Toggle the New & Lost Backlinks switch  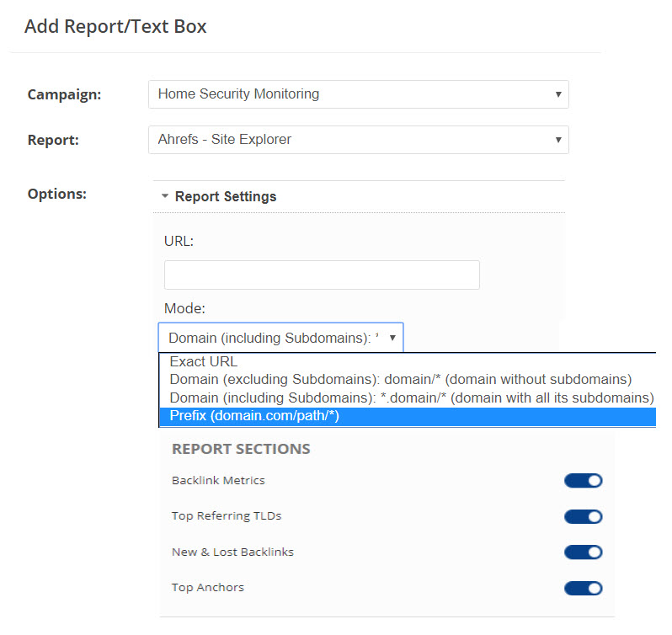583,552
